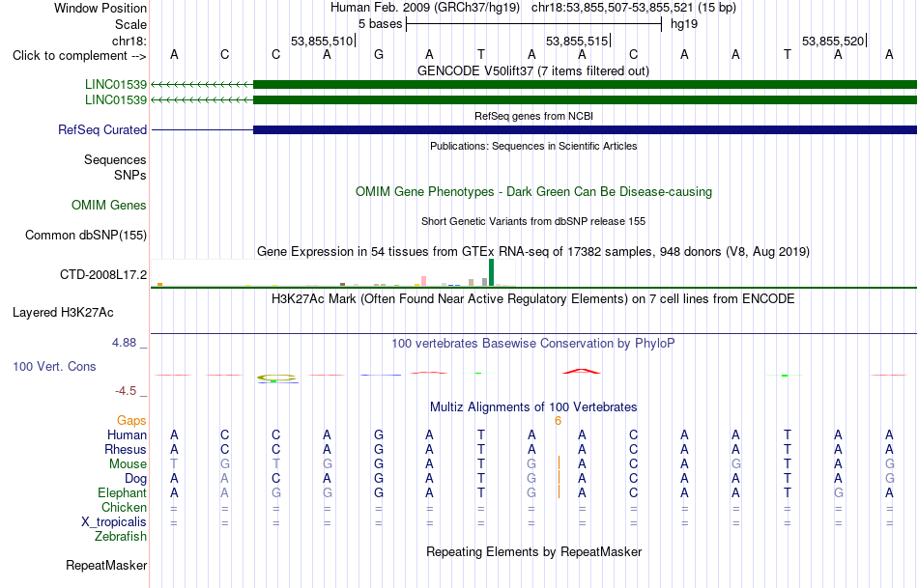Click the orange '6' in Gaps row
Viewport: 918px width, 588px height.
pos(558,421)
